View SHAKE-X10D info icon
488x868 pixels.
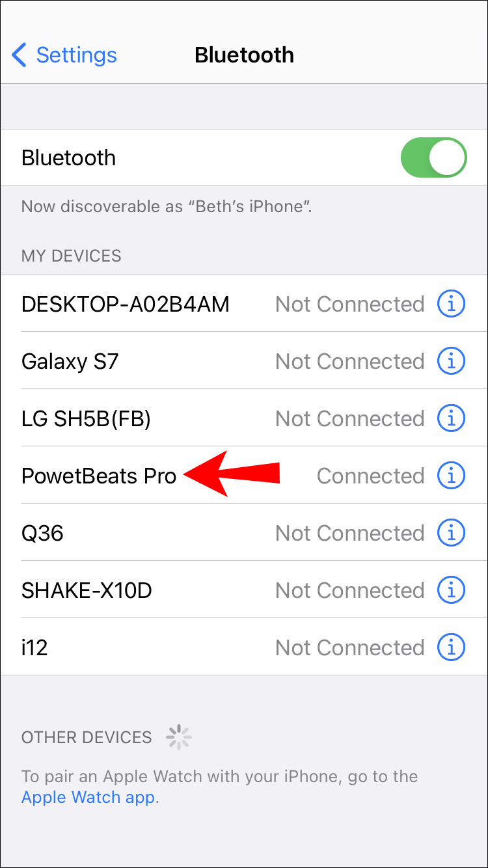pyautogui.click(x=451, y=590)
